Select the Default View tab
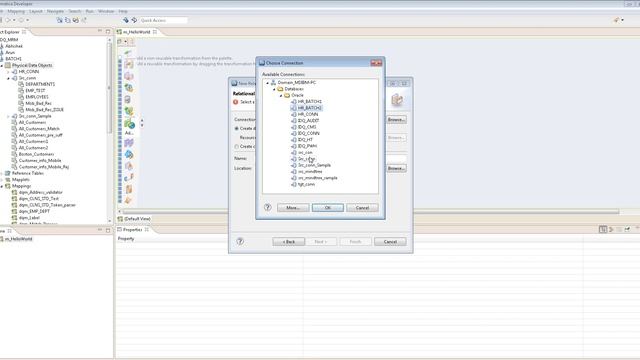The image size is (640, 360). tap(135, 219)
